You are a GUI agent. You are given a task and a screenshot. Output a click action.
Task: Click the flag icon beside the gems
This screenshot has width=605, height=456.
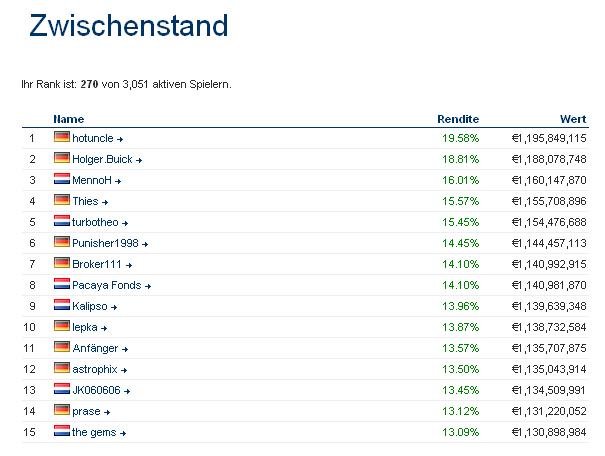click(x=61, y=432)
